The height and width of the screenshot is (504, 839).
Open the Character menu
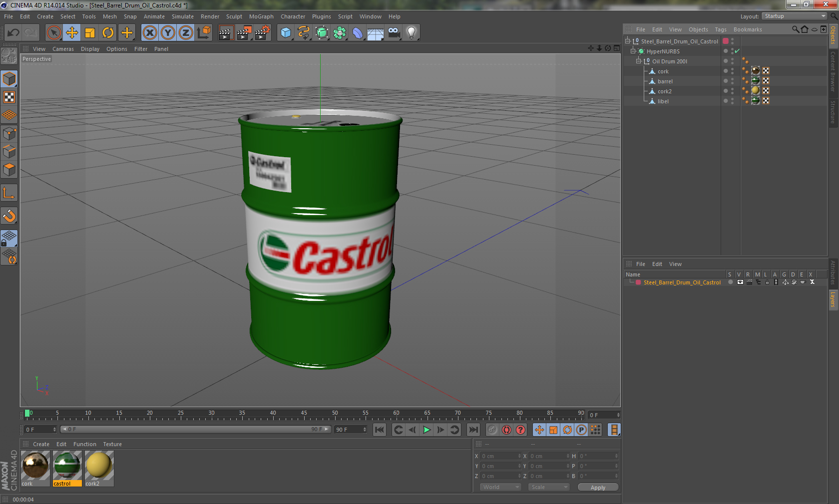pos(293,16)
